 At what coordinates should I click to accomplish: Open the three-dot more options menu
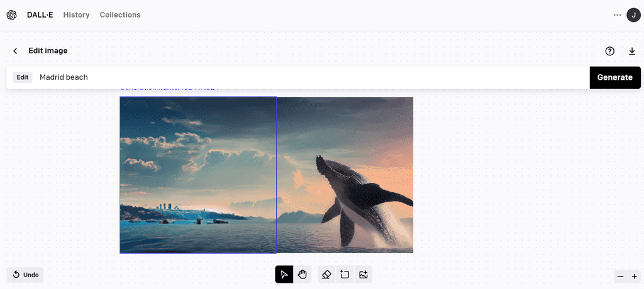(x=618, y=15)
